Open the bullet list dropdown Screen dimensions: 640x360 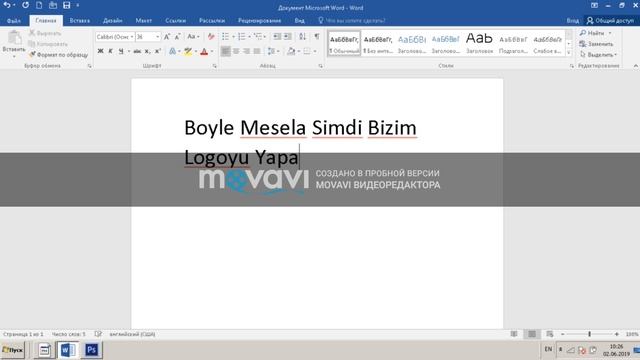(233, 37)
